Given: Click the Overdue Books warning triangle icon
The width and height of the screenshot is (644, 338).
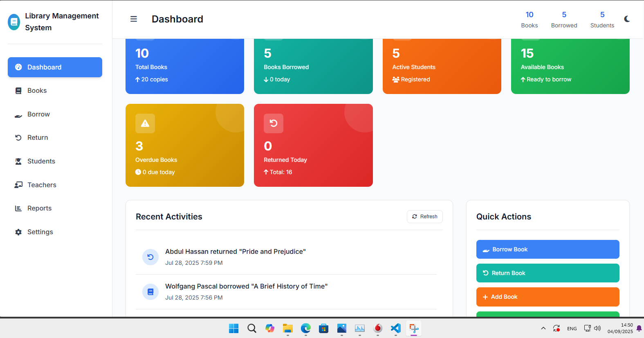Looking at the screenshot, I should [145, 123].
